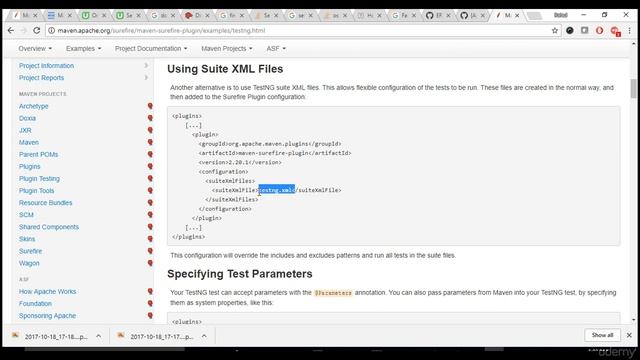Open the Archetype link
The image size is (640, 360).
point(33,106)
